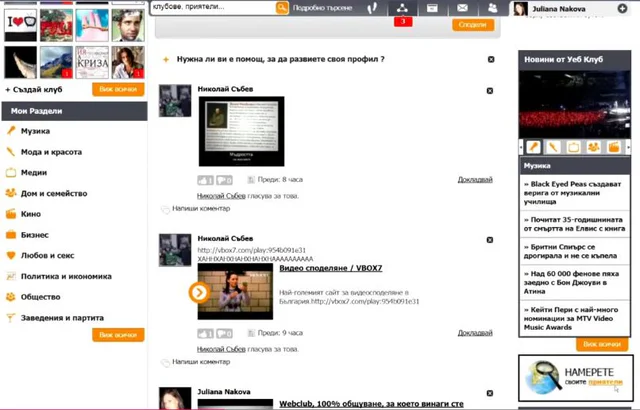Open the Заведения и партита section
The width and height of the screenshot is (640, 410).
click(x=62, y=318)
